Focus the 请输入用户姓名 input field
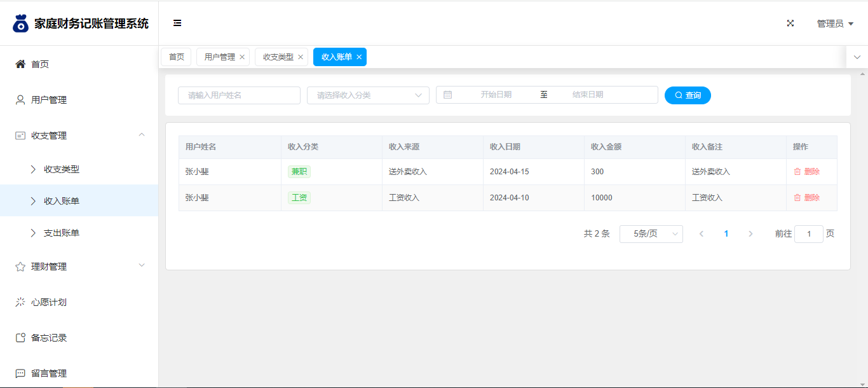This screenshot has width=868, height=388. coord(239,95)
